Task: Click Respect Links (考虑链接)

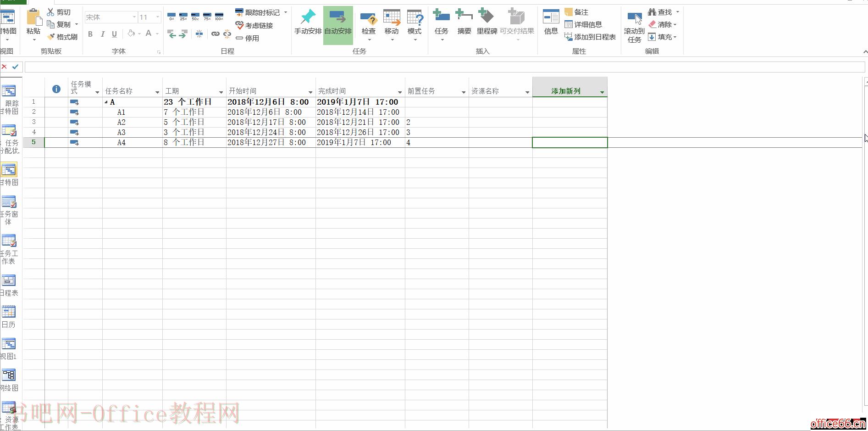Action: (254, 25)
